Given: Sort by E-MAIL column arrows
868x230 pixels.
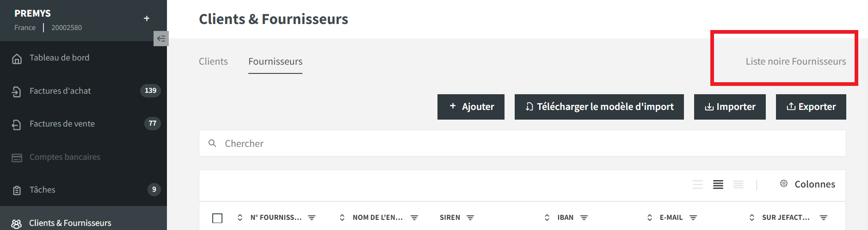Looking at the screenshot, I should coord(650,218).
